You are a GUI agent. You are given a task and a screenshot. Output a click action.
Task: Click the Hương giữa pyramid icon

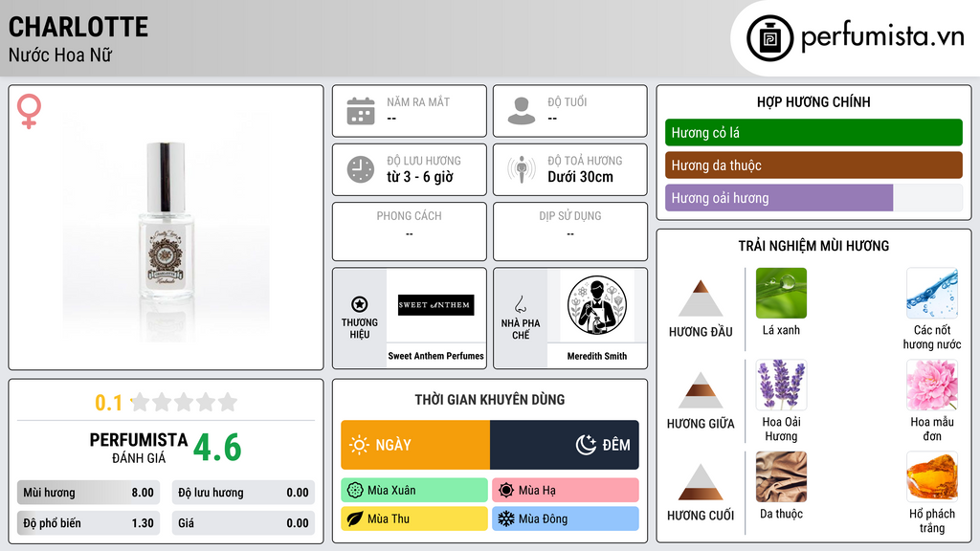point(701,390)
